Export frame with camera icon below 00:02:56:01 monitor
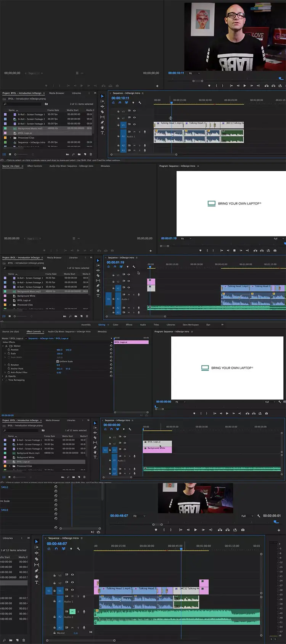The height and width of the screenshot is (644, 286). pos(243,530)
